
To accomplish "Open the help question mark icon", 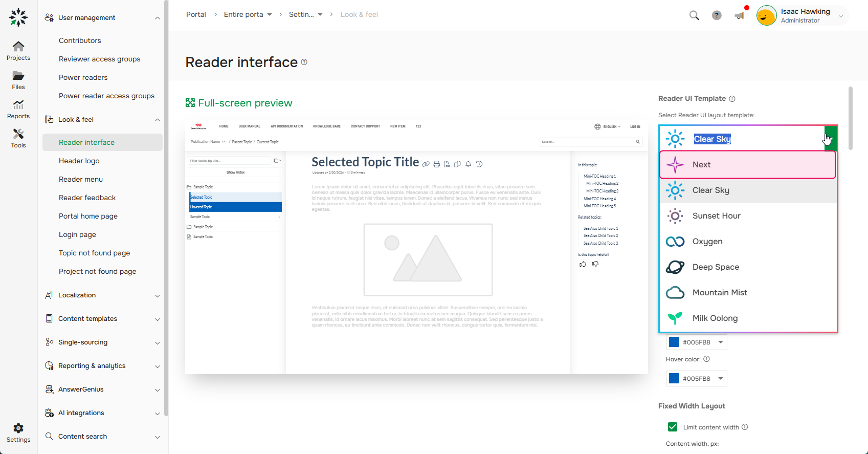I will coord(717,15).
